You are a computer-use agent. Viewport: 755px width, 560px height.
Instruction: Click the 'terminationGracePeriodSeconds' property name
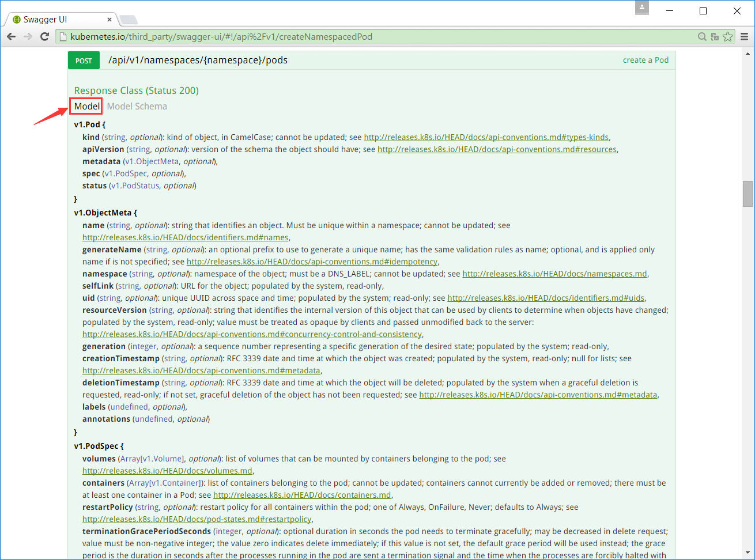(147, 531)
